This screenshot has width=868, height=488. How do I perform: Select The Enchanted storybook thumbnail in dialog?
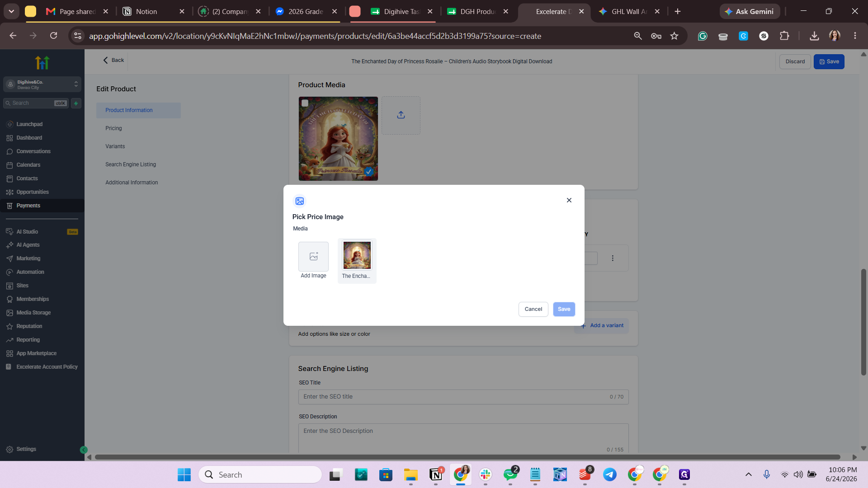pyautogui.click(x=357, y=255)
